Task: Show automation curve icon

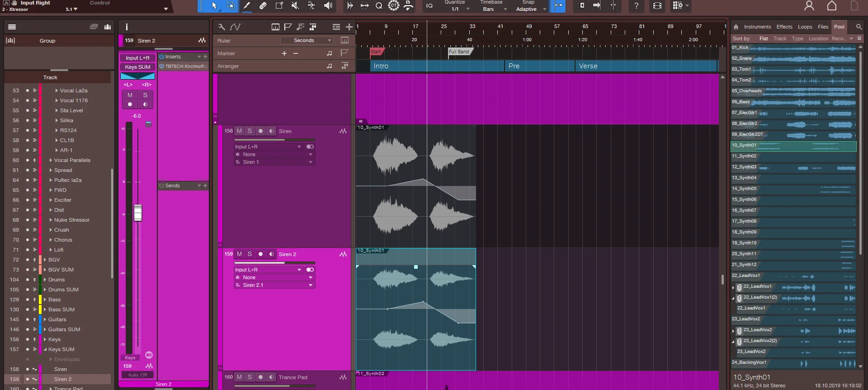Action: [x=235, y=27]
